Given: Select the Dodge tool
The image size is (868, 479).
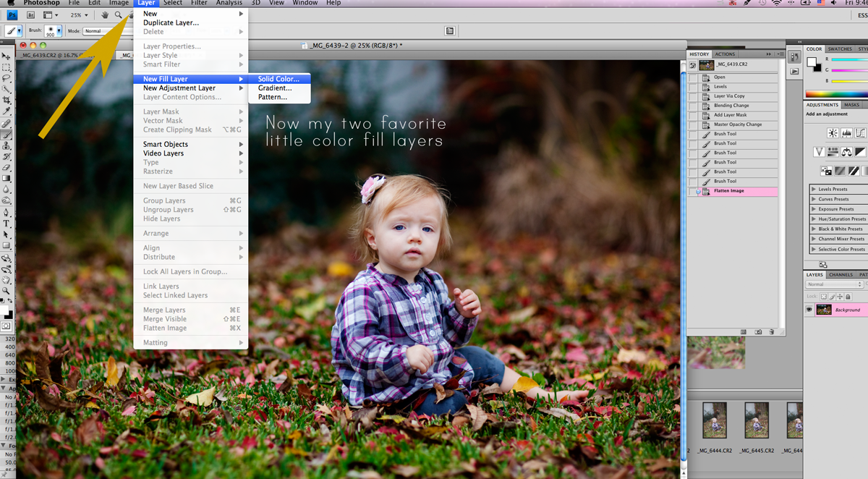Looking at the screenshot, I should [7, 200].
